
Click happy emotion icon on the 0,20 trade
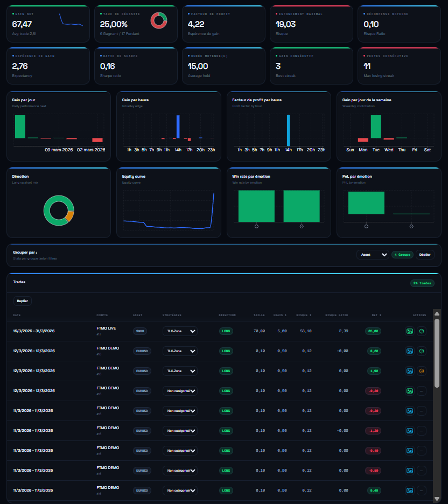pos(422,351)
